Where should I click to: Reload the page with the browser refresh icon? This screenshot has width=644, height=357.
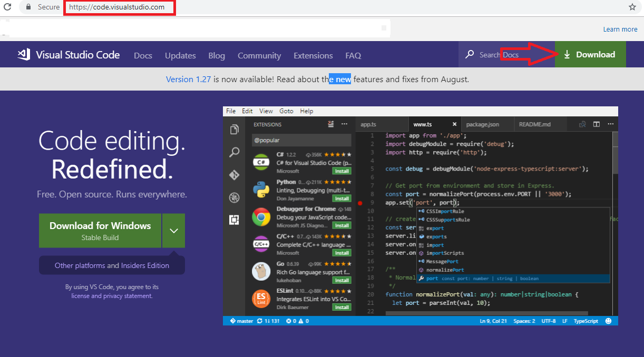click(x=7, y=7)
